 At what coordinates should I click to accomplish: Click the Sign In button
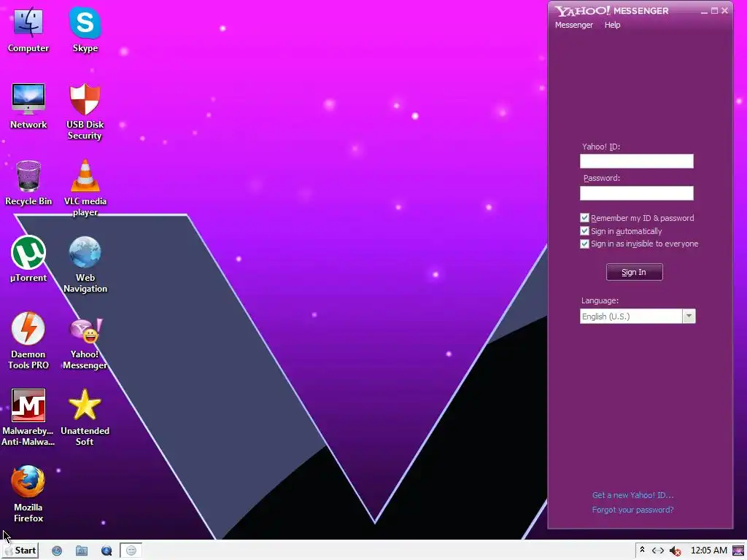[634, 272]
